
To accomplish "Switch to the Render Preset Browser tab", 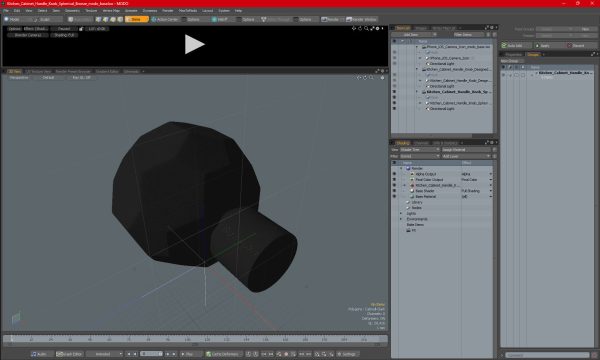I will [73, 72].
